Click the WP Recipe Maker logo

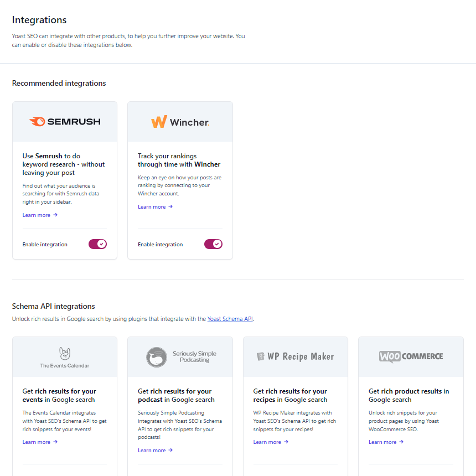(x=296, y=357)
